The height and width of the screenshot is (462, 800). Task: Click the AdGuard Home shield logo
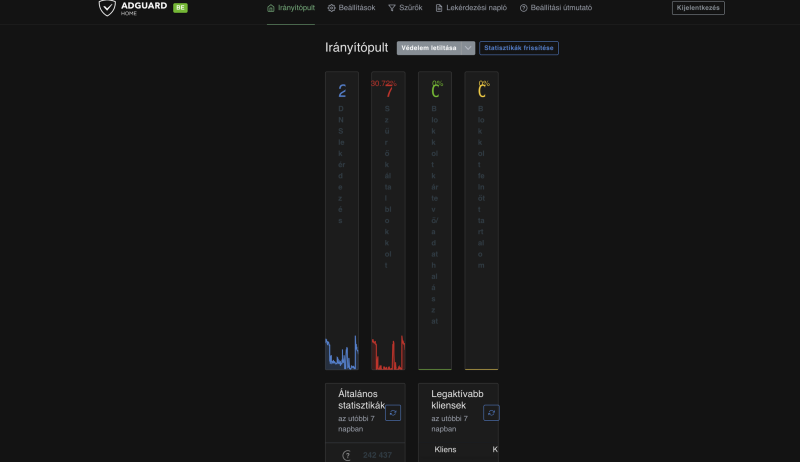107,7
